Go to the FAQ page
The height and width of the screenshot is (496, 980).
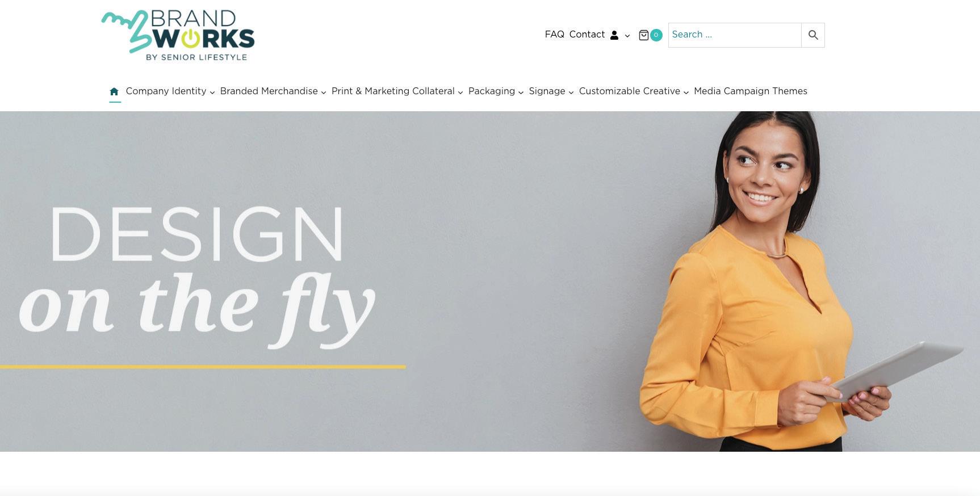click(555, 35)
